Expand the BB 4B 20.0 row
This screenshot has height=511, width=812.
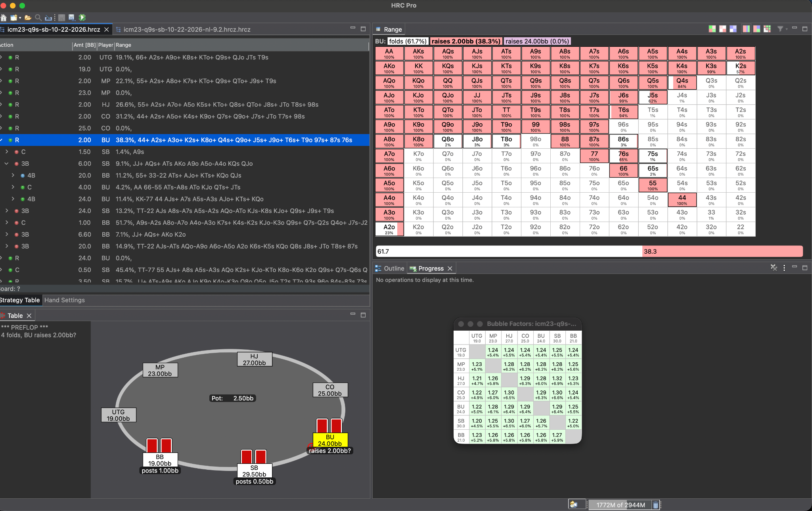(13, 175)
